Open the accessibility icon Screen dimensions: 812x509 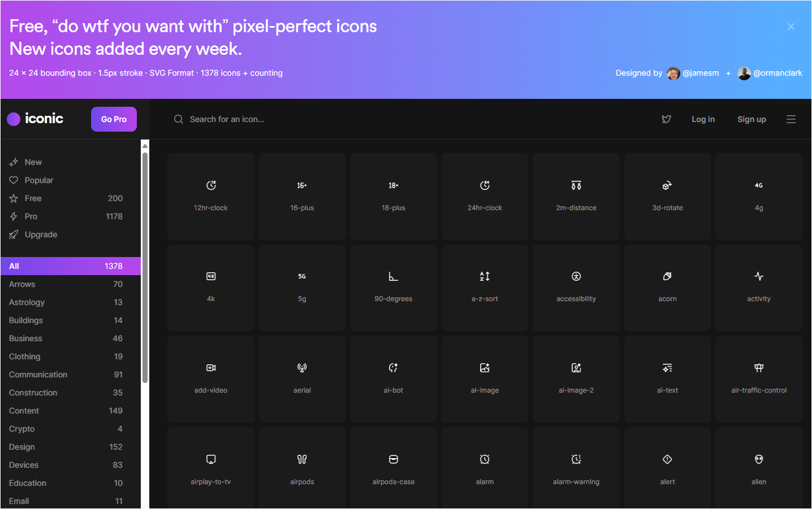pos(576,288)
